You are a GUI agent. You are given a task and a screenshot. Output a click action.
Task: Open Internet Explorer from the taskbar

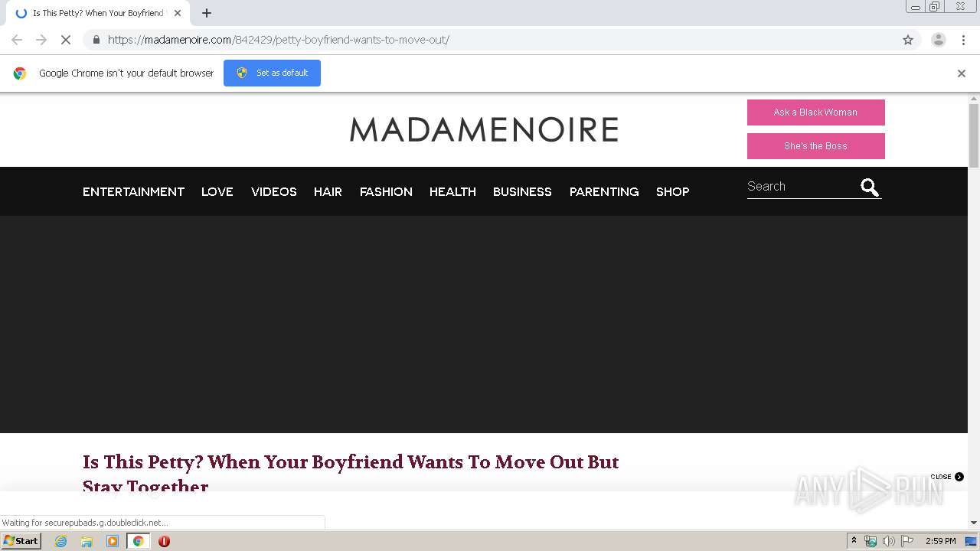point(61,541)
